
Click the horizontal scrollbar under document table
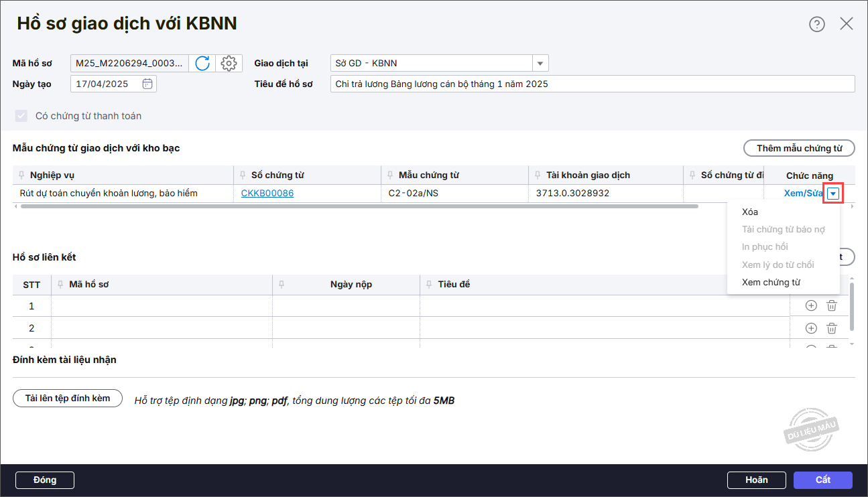point(359,206)
